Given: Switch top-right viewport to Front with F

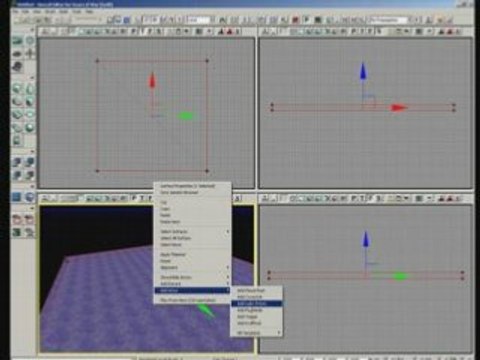Looking at the screenshot, I should pos(371,32).
